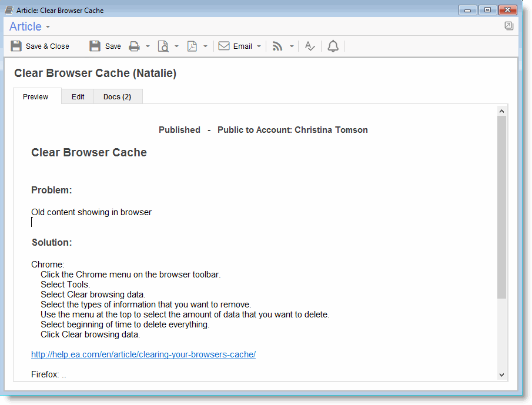Expand the print preview dropdown arrow

point(176,46)
